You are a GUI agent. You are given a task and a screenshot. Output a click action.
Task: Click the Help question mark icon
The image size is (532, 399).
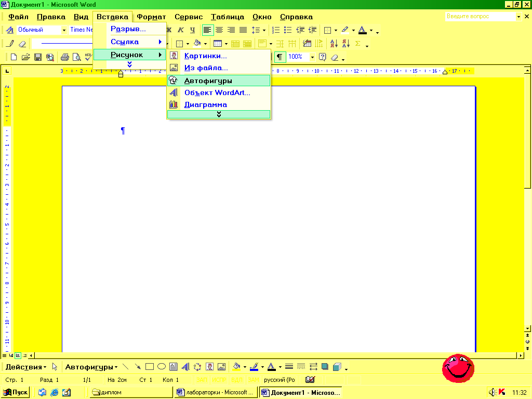322,57
